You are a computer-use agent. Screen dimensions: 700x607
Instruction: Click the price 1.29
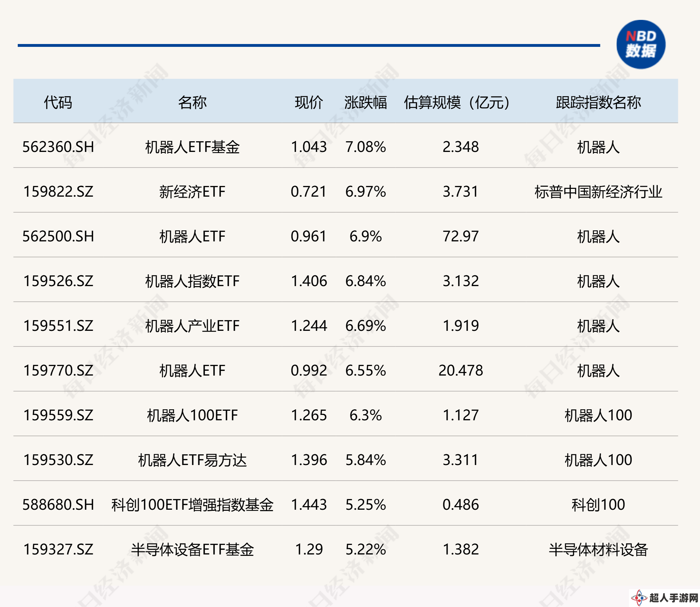click(x=309, y=549)
